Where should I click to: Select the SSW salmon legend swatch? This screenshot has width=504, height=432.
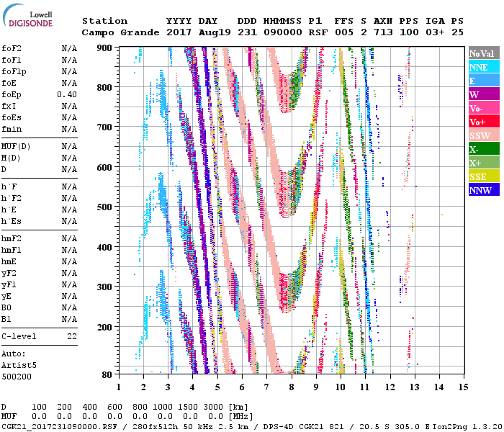pyautogui.click(x=484, y=135)
